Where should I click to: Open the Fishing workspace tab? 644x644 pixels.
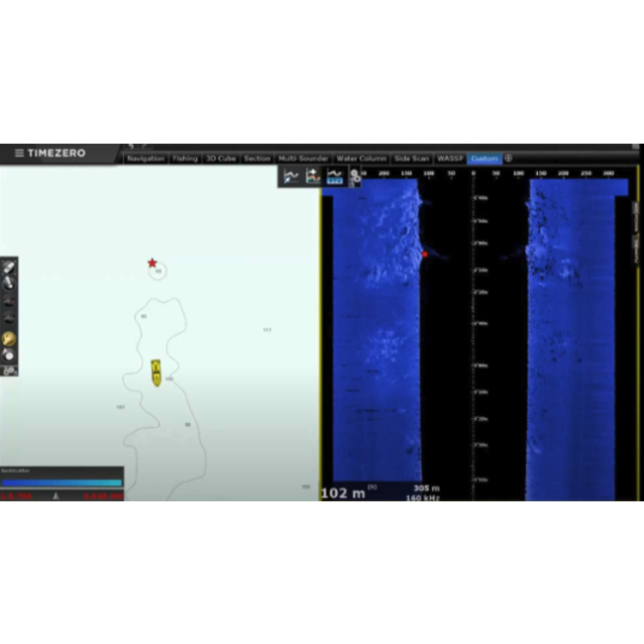(185, 159)
